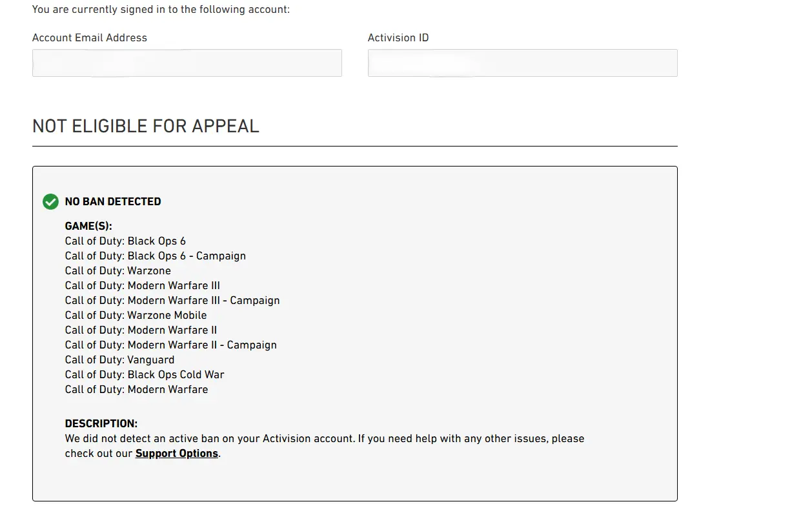812x526 pixels.
Task: Click the DESCRIPTION: label
Action: coord(101,424)
